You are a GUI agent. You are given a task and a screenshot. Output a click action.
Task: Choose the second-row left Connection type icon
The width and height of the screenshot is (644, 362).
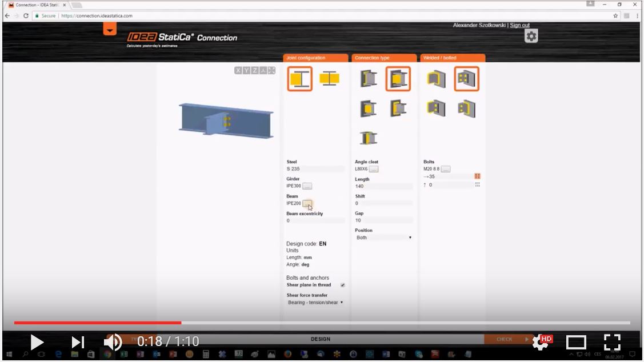(x=368, y=108)
